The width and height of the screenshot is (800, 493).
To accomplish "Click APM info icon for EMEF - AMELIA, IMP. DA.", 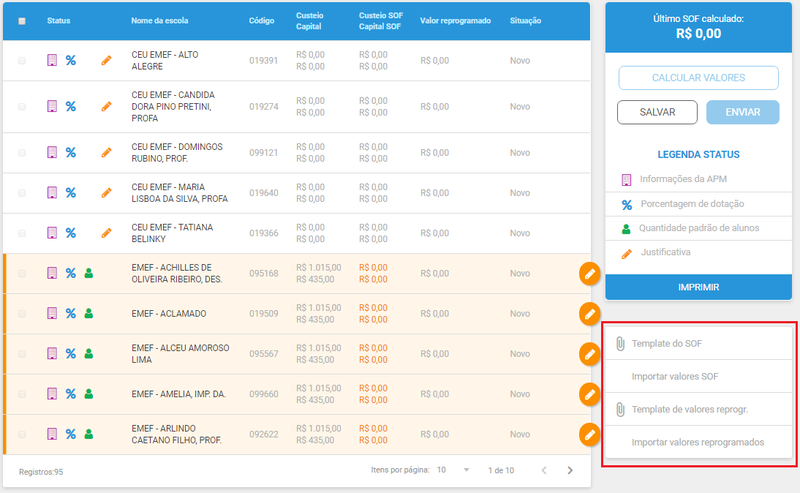I will pyautogui.click(x=52, y=393).
